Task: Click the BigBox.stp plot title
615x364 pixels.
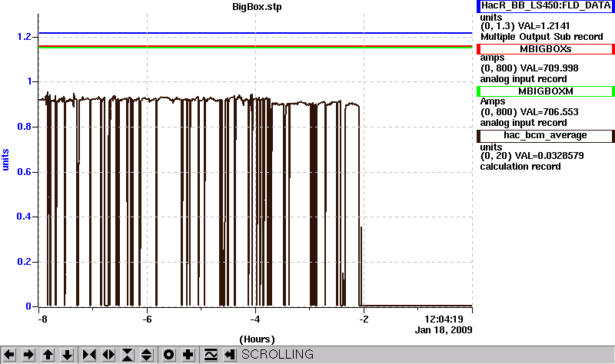Action: (x=257, y=7)
